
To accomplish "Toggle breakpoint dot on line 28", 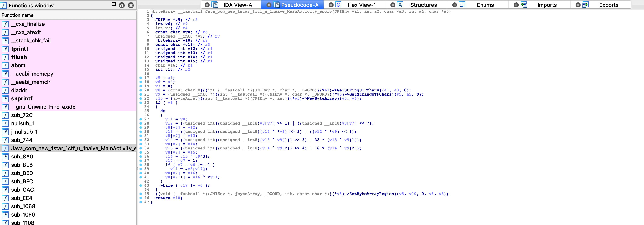I will click(141, 123).
